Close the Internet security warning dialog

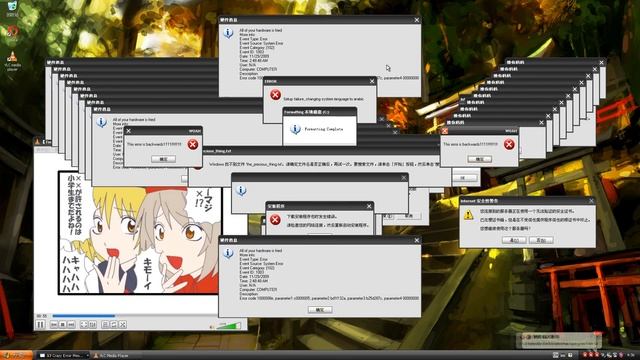[591, 201]
